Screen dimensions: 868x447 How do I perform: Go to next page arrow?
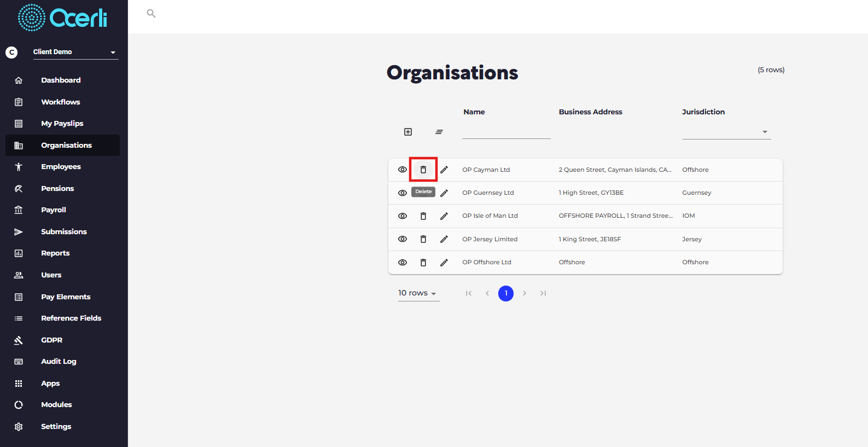pos(525,293)
